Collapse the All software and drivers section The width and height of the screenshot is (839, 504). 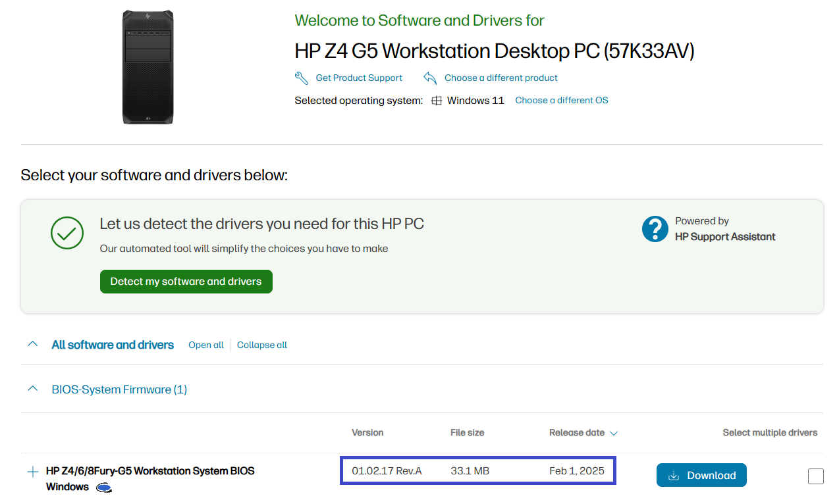tap(32, 343)
